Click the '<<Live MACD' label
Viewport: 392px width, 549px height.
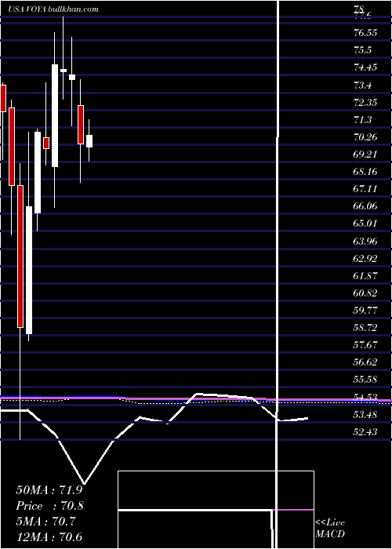330,529
